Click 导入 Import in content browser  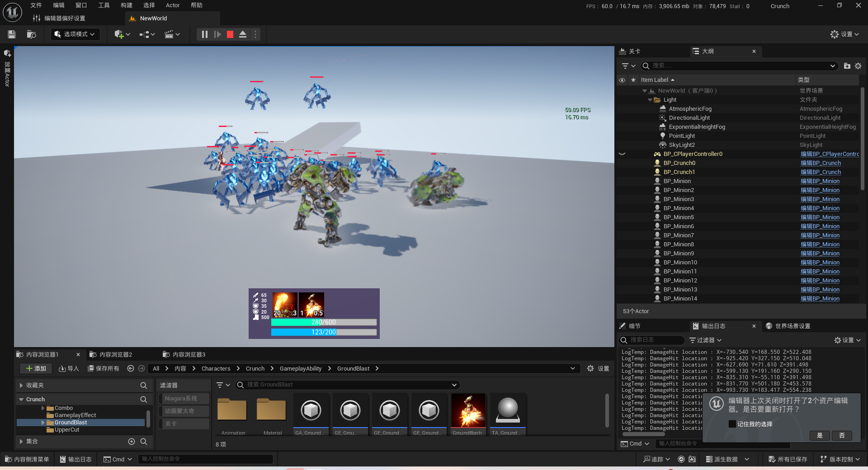coord(69,369)
